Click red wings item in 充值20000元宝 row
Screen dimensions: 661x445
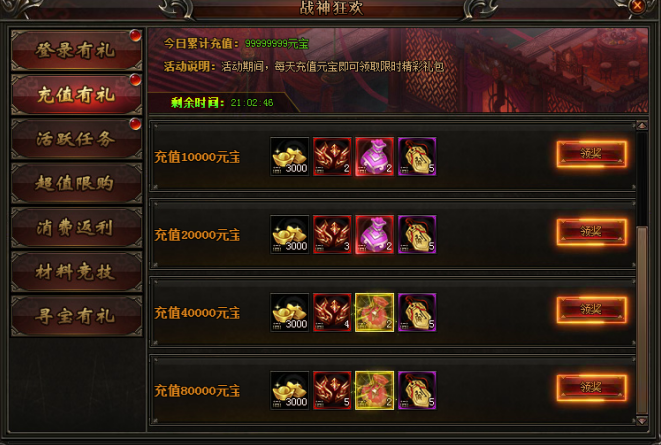tap(332, 234)
